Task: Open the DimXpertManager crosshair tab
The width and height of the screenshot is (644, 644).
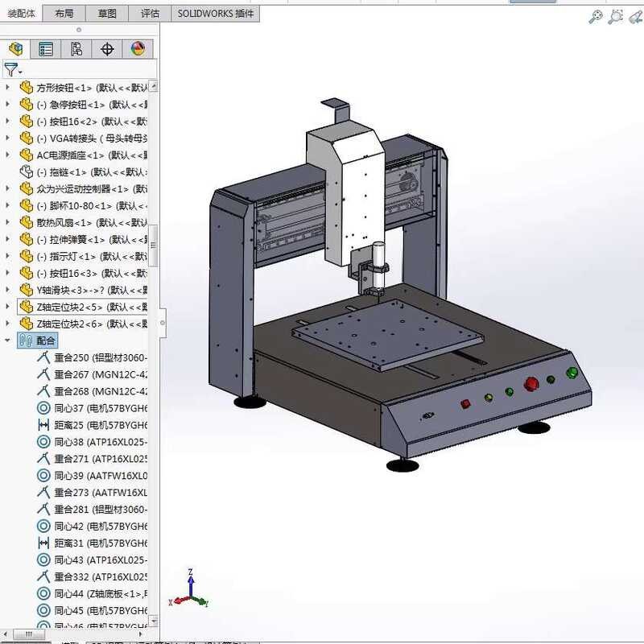Action: (107, 49)
